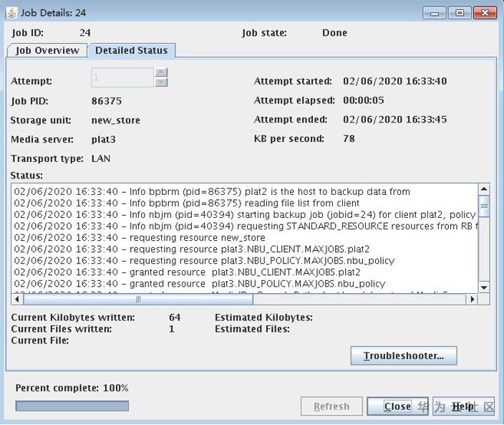Select log line 'requesting STANDARD_RESOURCE resources'

[246, 226]
